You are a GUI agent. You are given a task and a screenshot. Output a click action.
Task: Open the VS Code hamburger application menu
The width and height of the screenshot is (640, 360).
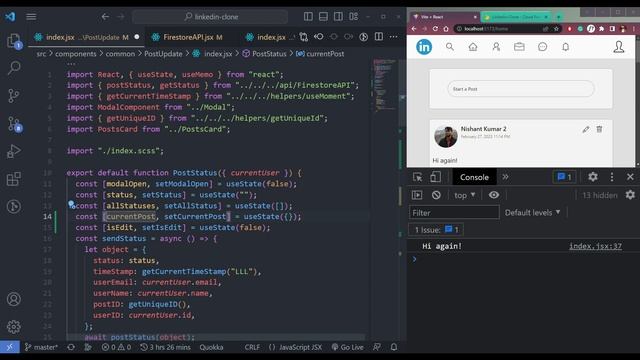click(x=31, y=17)
